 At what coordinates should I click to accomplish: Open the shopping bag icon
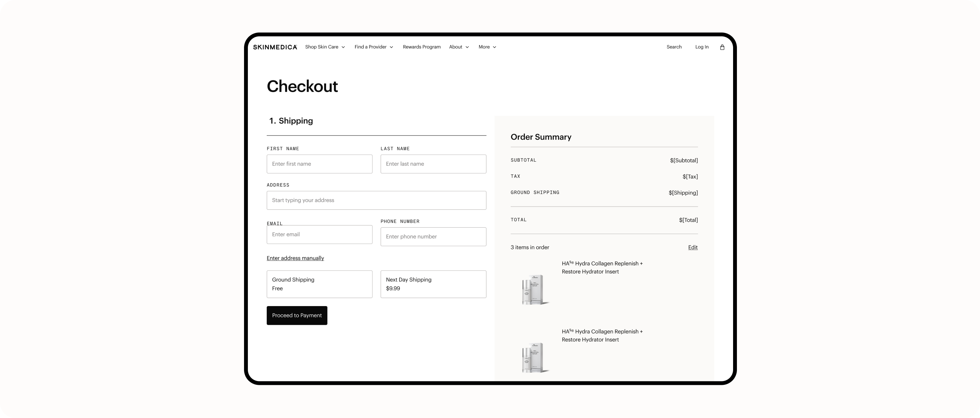pyautogui.click(x=722, y=47)
